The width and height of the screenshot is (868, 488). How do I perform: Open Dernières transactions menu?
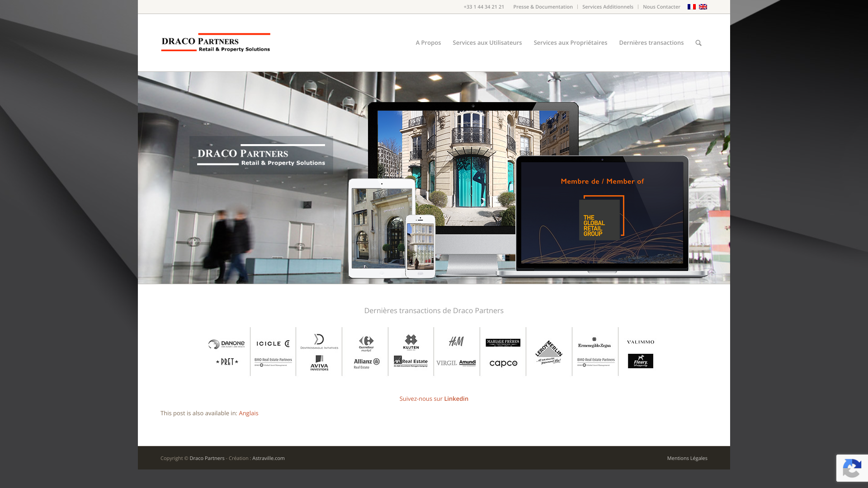click(651, 42)
